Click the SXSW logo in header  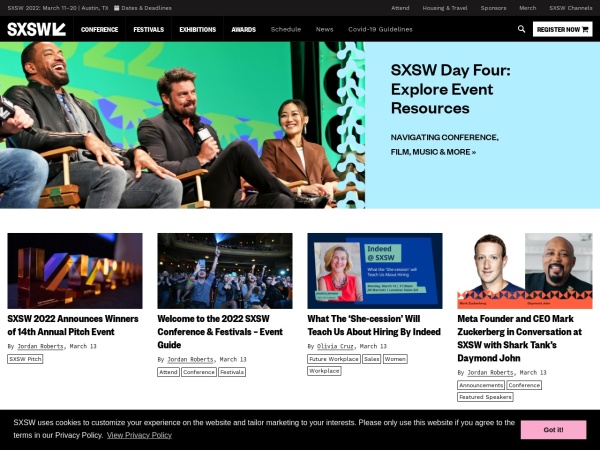point(36,29)
